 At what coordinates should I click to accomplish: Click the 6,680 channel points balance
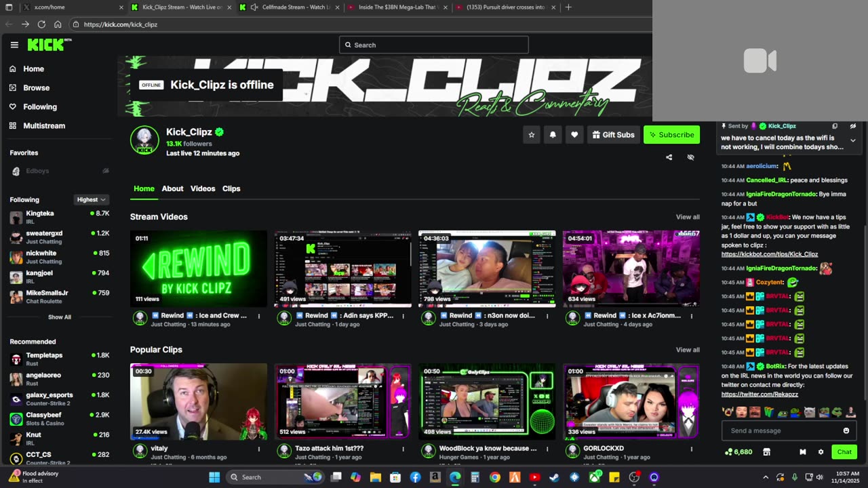(x=738, y=452)
